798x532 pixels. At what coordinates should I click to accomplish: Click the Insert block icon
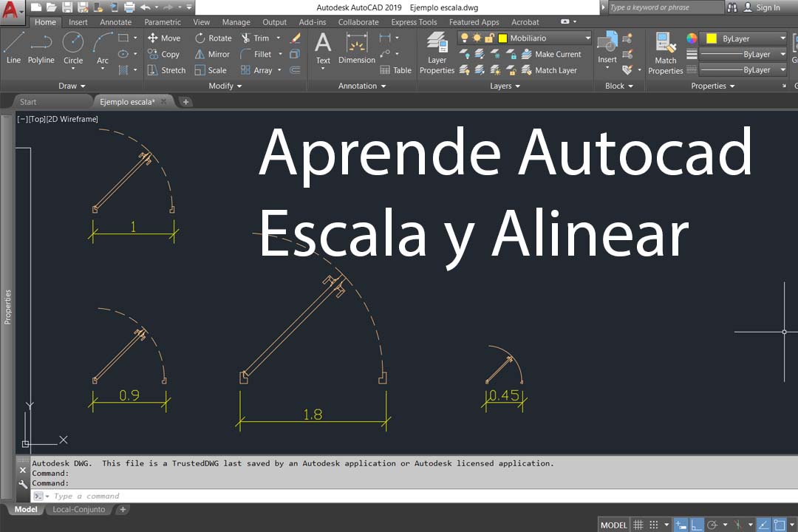coord(607,47)
